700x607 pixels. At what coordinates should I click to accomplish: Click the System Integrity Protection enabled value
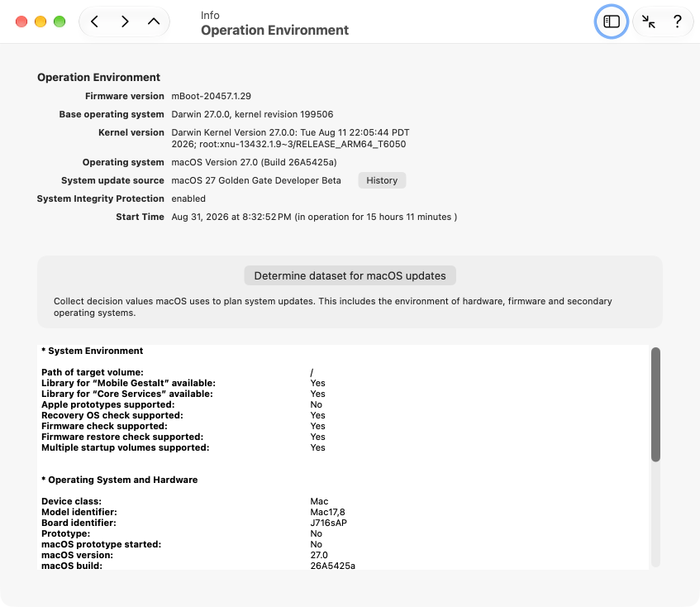click(x=188, y=198)
